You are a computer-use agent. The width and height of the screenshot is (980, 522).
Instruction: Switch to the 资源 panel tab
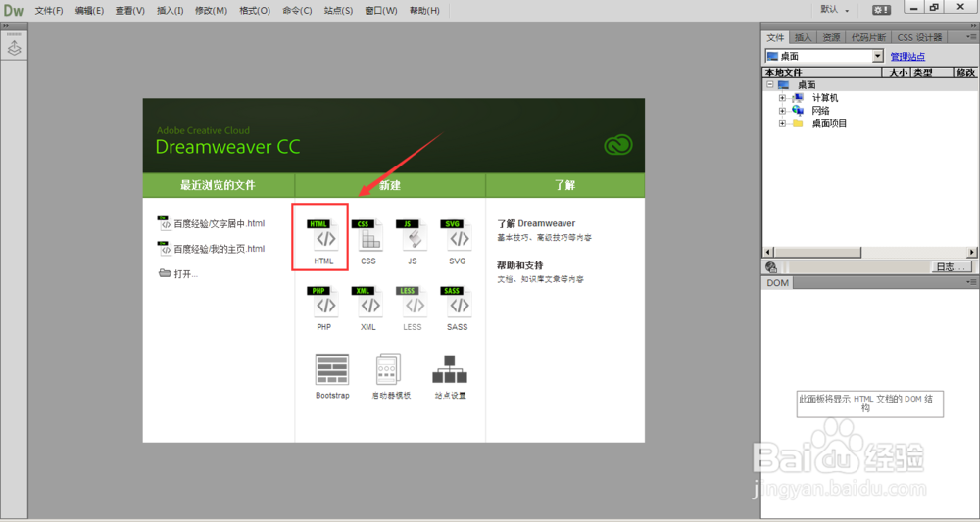point(831,37)
